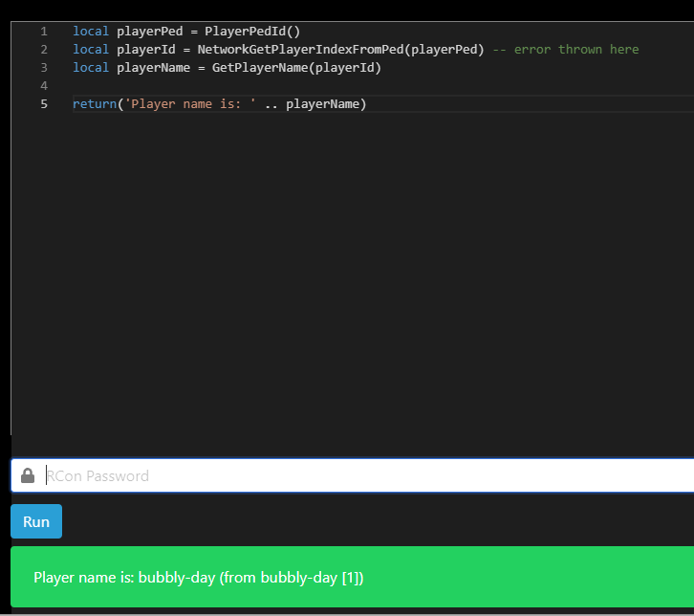Click line number 3 in gutter
Screen dimensions: 694x616
44,68
